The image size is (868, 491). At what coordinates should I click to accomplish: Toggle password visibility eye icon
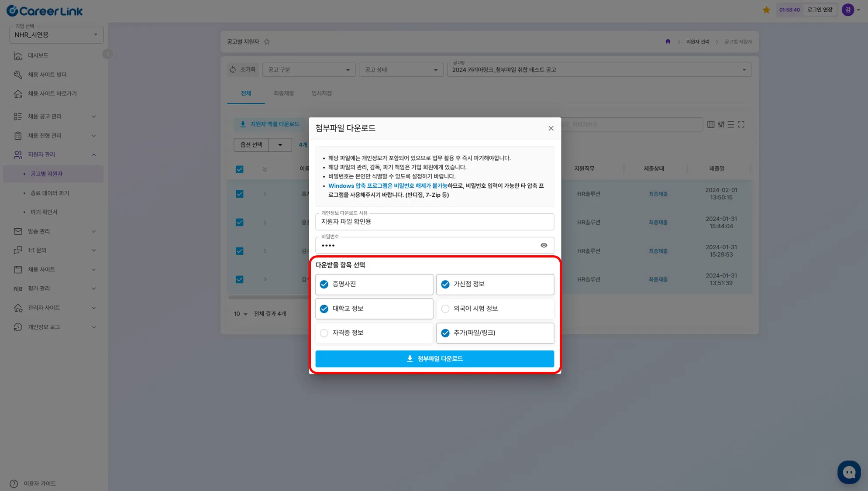544,245
